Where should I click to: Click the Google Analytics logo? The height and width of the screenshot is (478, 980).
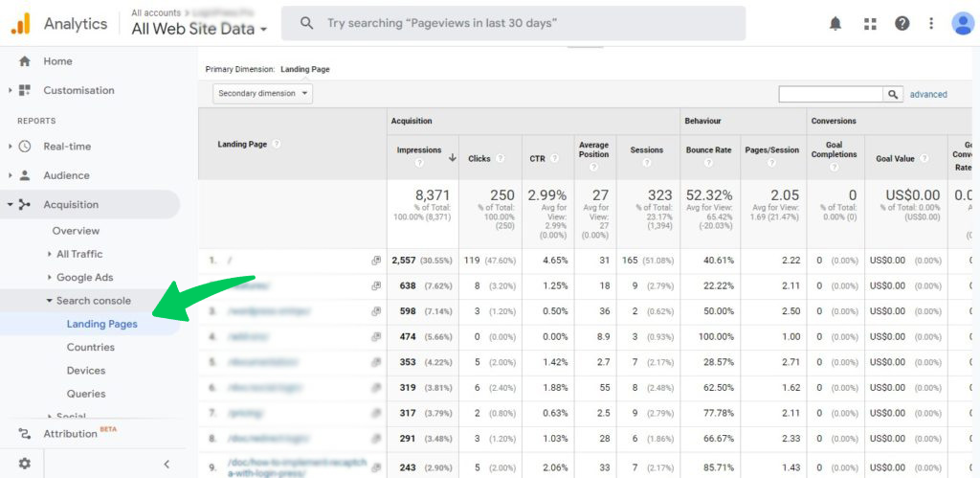pyautogui.click(x=21, y=24)
